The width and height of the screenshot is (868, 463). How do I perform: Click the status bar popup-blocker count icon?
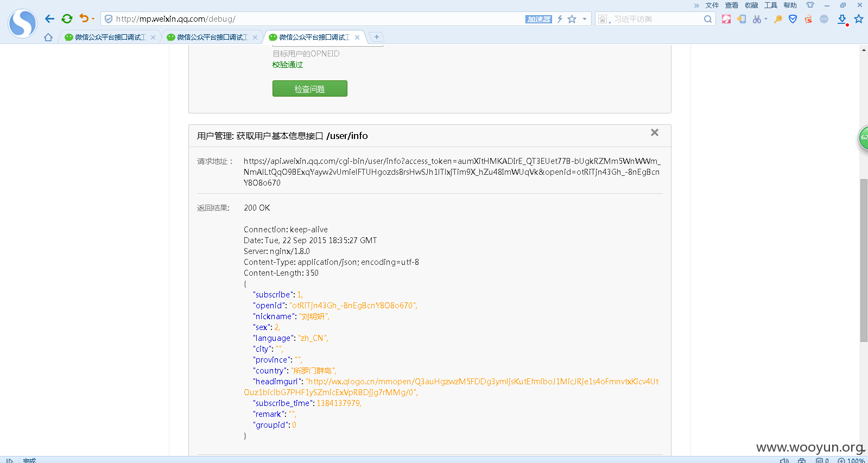[x=822, y=460]
